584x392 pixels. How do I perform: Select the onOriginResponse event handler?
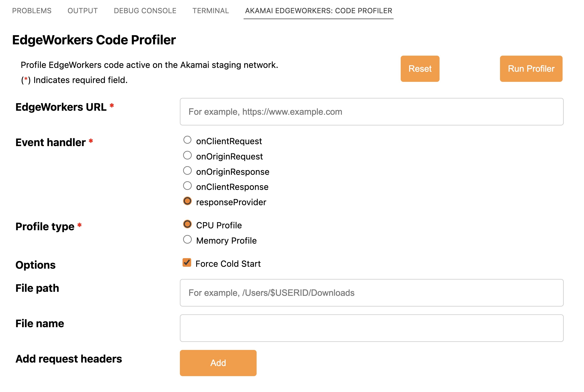pos(187,171)
